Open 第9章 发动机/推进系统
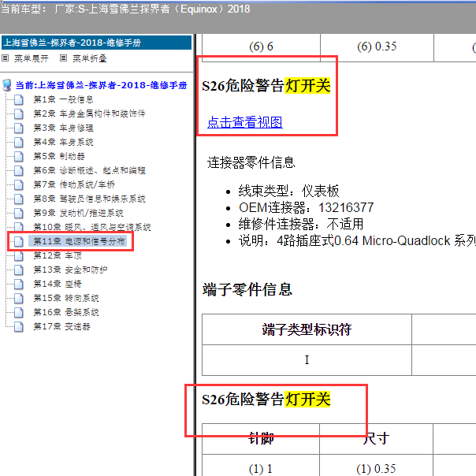The width and height of the screenshot is (476, 476). point(78,213)
